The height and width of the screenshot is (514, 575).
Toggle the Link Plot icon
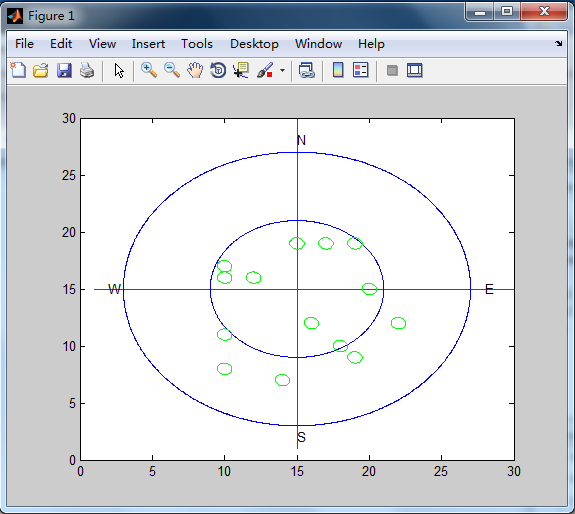point(307,70)
